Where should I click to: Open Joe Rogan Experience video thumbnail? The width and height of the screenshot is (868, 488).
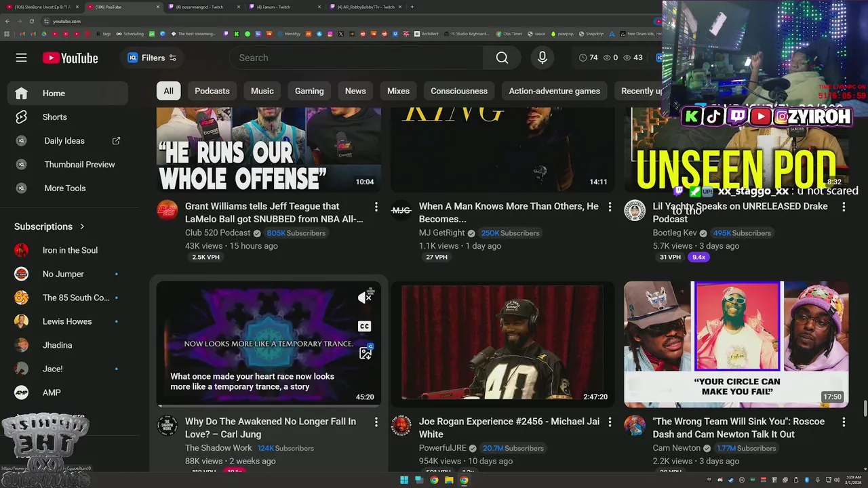pos(502,344)
